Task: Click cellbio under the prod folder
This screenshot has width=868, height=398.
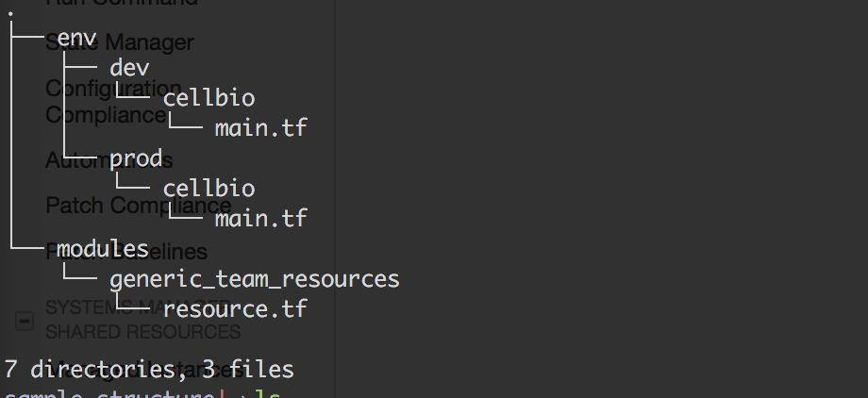Action: click(x=209, y=189)
